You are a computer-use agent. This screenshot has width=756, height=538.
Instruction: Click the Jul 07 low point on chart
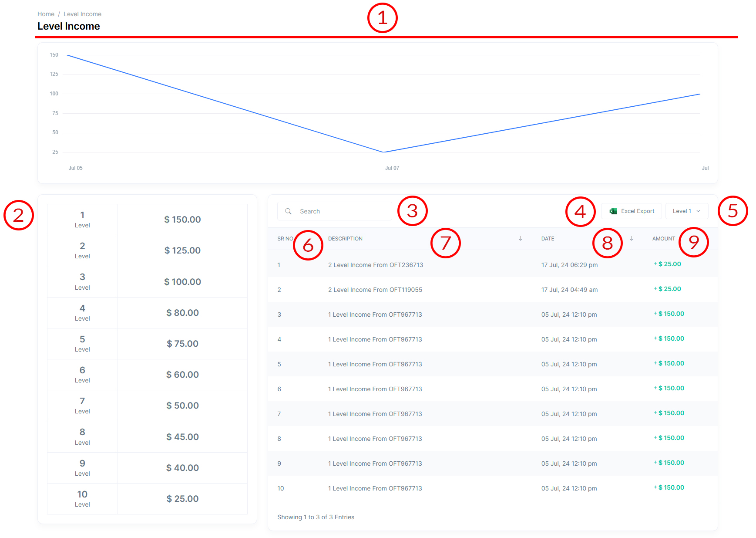383,152
